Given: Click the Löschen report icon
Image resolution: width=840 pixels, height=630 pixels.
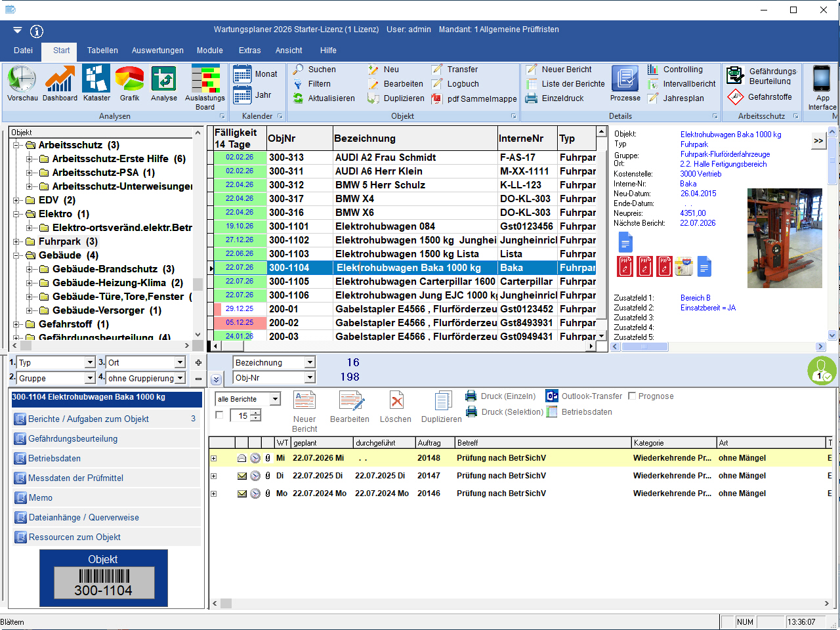Looking at the screenshot, I should (x=396, y=401).
